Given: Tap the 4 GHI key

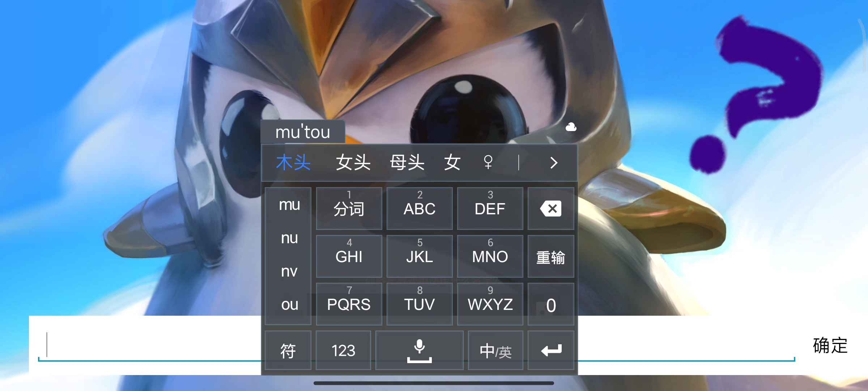Looking at the screenshot, I should pyautogui.click(x=349, y=256).
